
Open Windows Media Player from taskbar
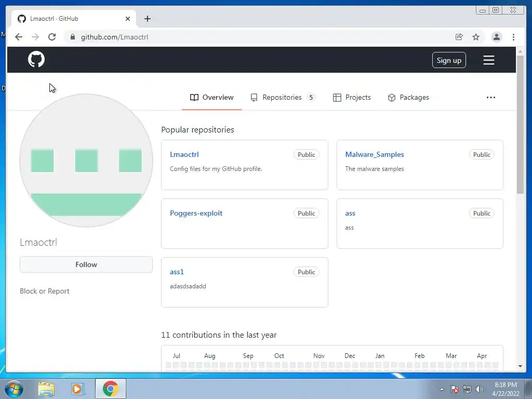coord(77,389)
